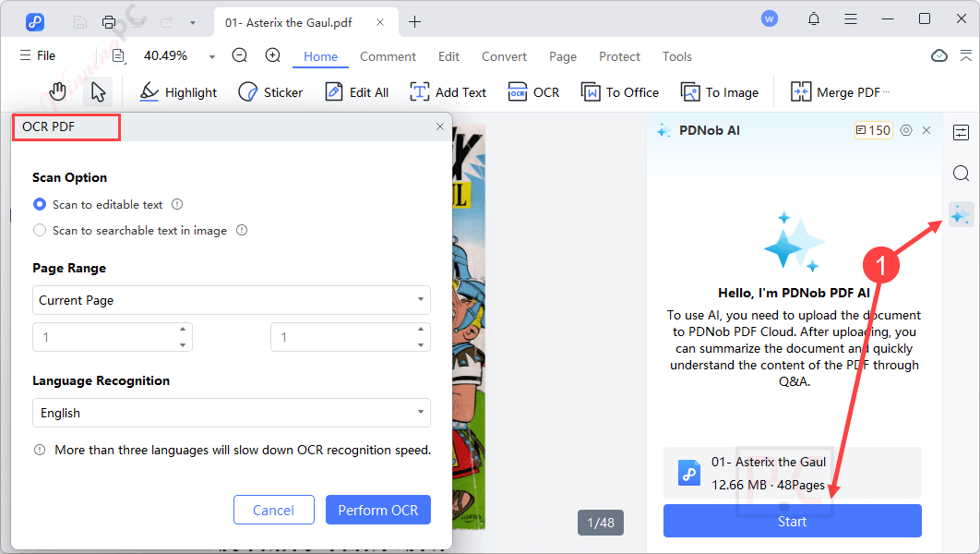Screen dimensions: 980x554
Task: Open the search icon in right sidebar
Action: point(961,173)
